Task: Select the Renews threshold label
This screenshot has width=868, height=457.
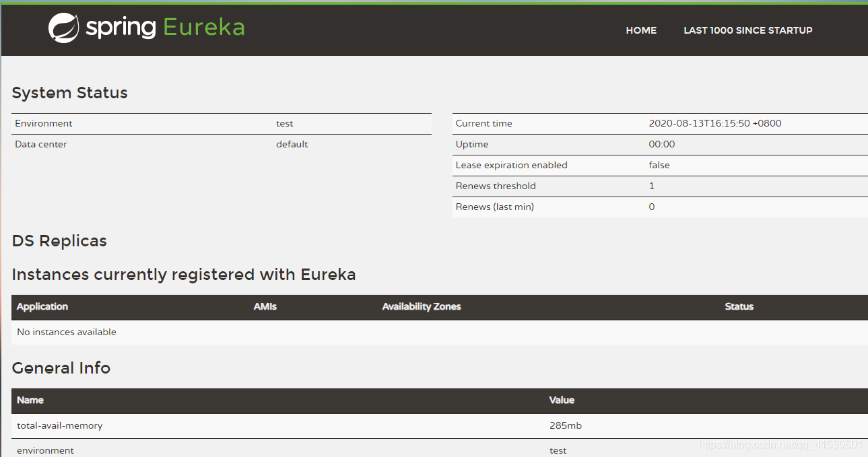Action: click(496, 186)
